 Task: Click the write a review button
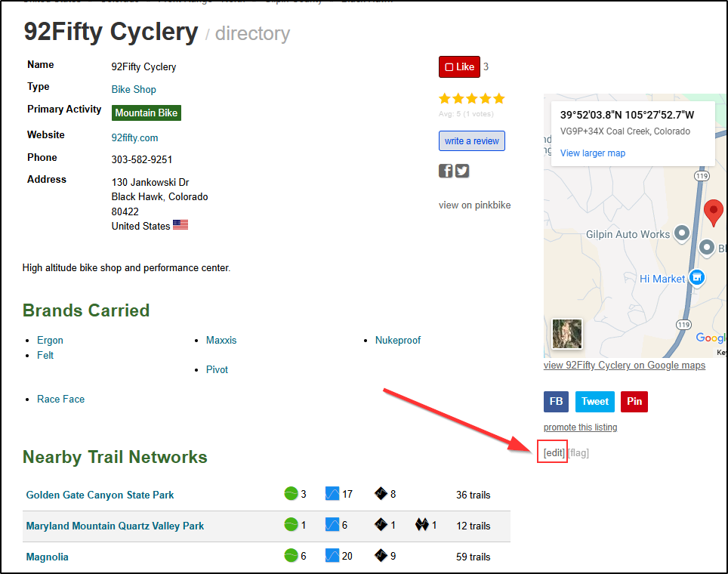[x=472, y=141]
